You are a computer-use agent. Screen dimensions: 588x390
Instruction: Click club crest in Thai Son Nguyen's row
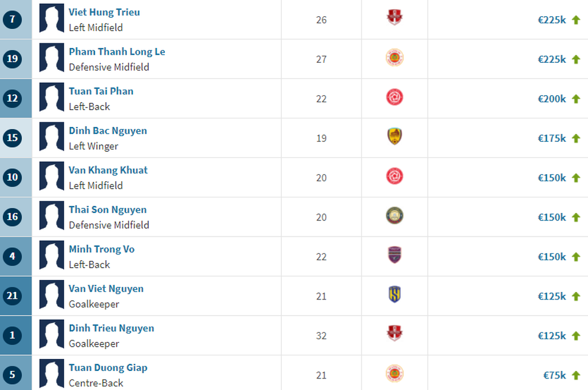(x=394, y=216)
